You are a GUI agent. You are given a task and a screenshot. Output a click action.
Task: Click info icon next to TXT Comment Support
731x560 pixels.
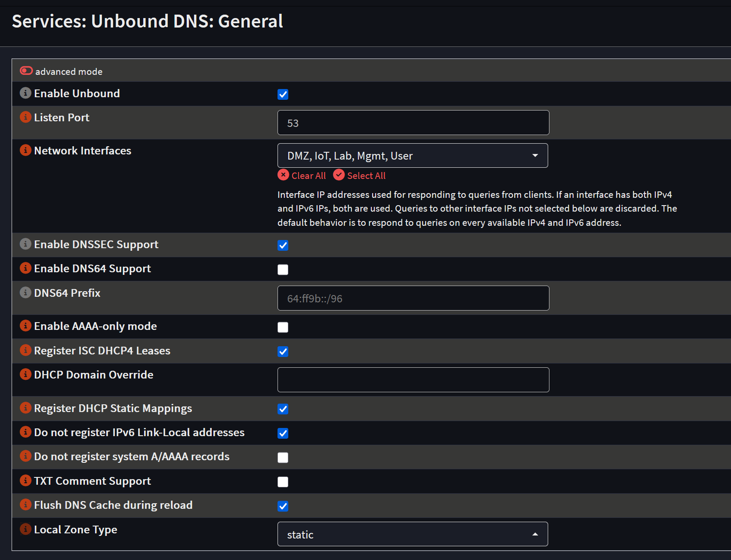point(25,480)
